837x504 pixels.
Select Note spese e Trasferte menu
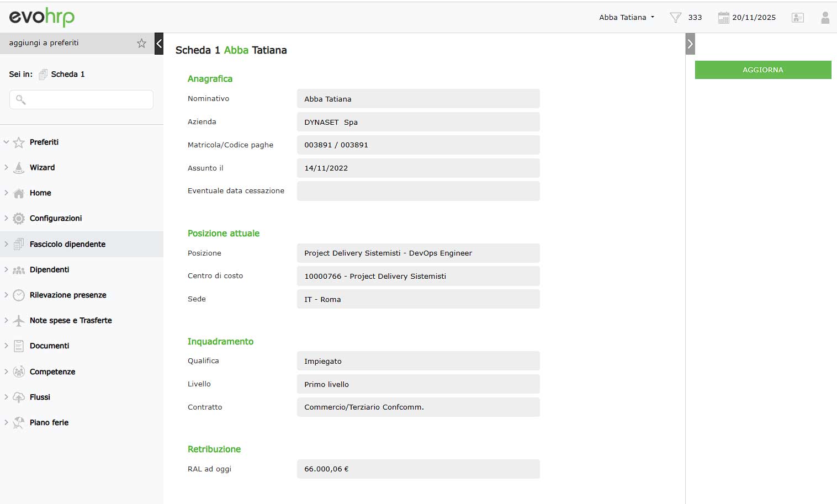coord(71,321)
